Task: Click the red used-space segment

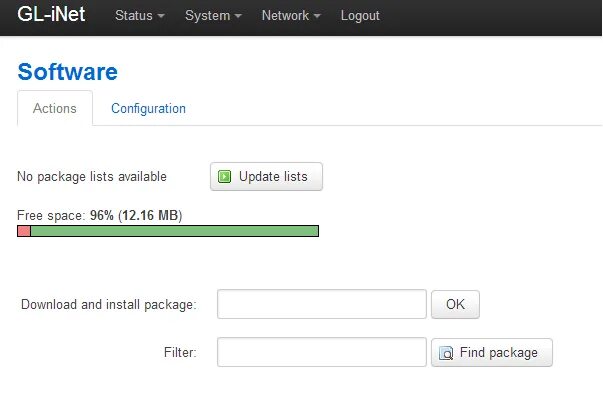Action: point(24,232)
